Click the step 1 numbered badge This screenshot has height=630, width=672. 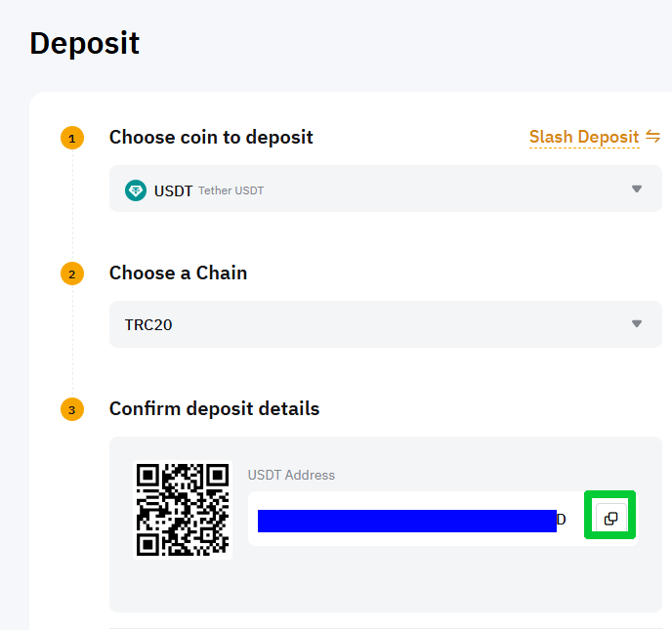click(x=72, y=138)
